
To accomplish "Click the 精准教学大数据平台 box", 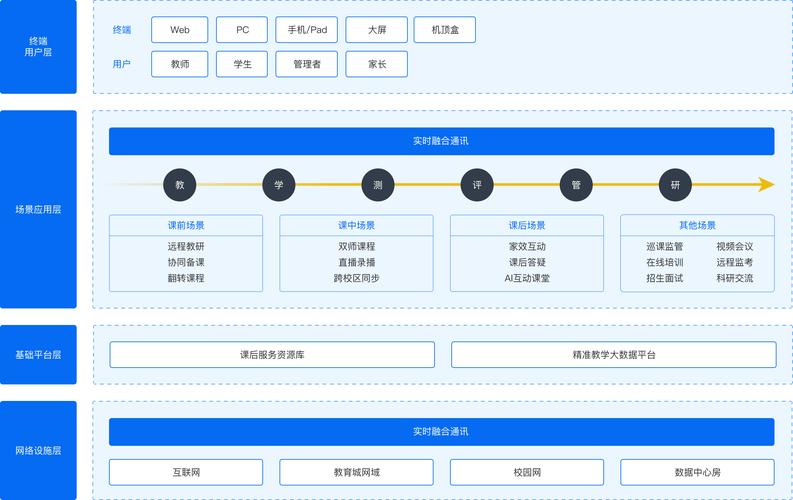I will tap(613, 355).
